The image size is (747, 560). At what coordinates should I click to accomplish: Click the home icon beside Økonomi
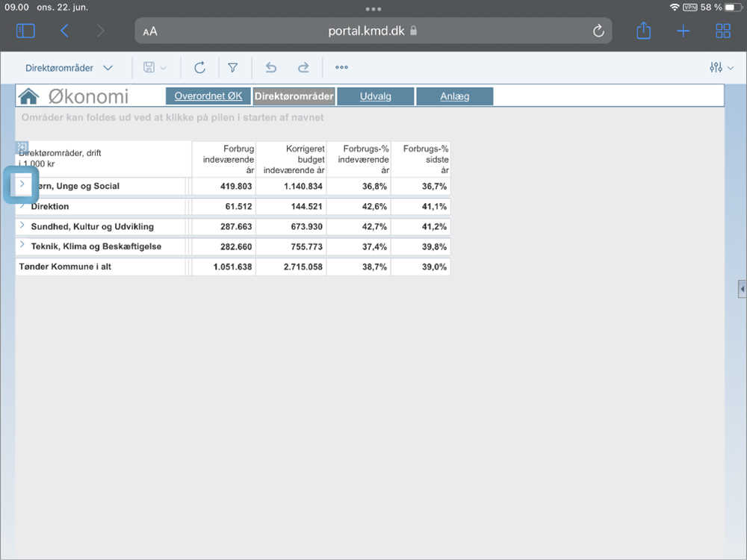28,96
